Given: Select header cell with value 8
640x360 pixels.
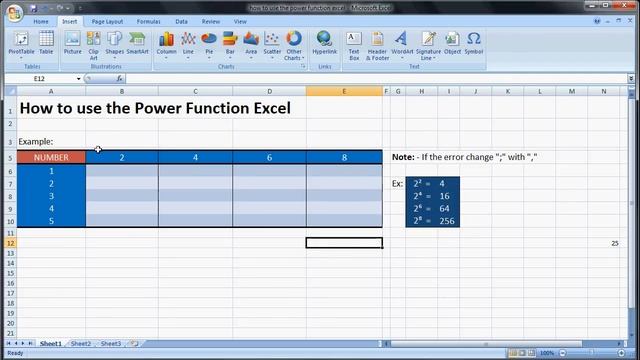Looking at the screenshot, I should [344, 157].
